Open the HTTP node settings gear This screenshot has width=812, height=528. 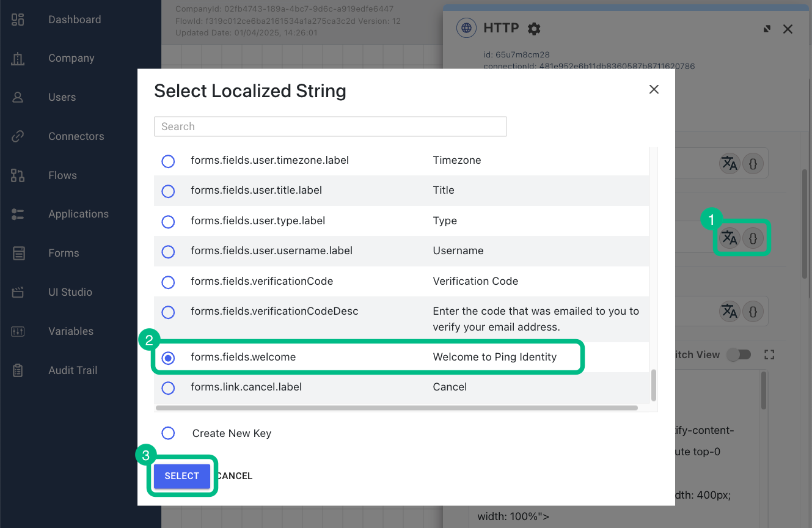click(534, 28)
